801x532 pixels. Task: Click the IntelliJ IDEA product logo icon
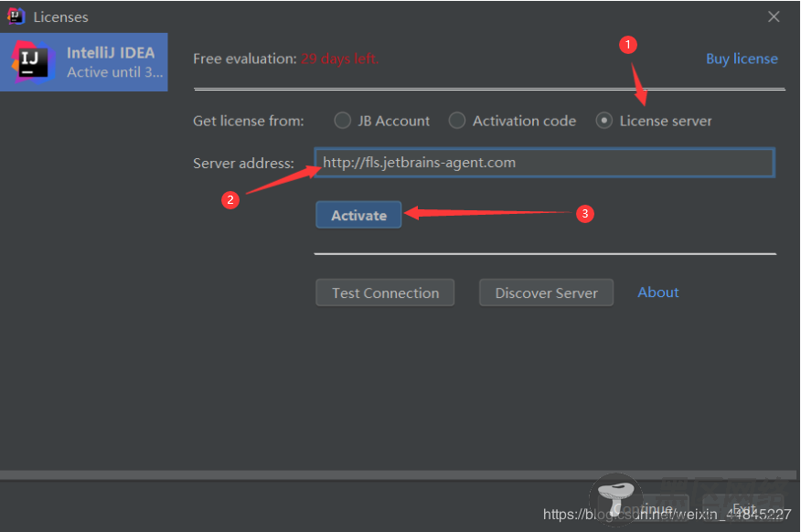click(x=33, y=62)
